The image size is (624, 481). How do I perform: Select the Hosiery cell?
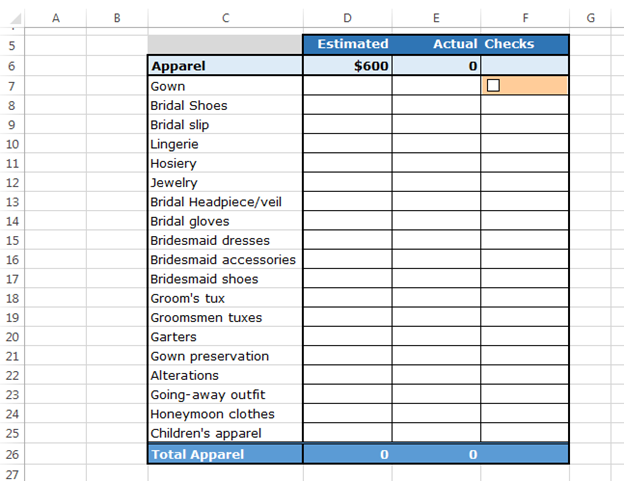[225, 163]
